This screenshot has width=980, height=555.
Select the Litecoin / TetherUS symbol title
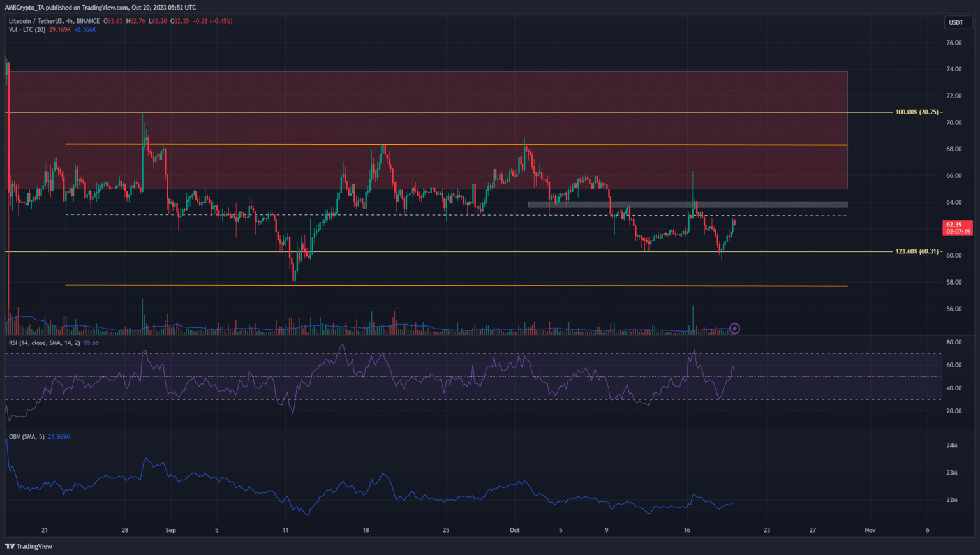tap(40, 21)
